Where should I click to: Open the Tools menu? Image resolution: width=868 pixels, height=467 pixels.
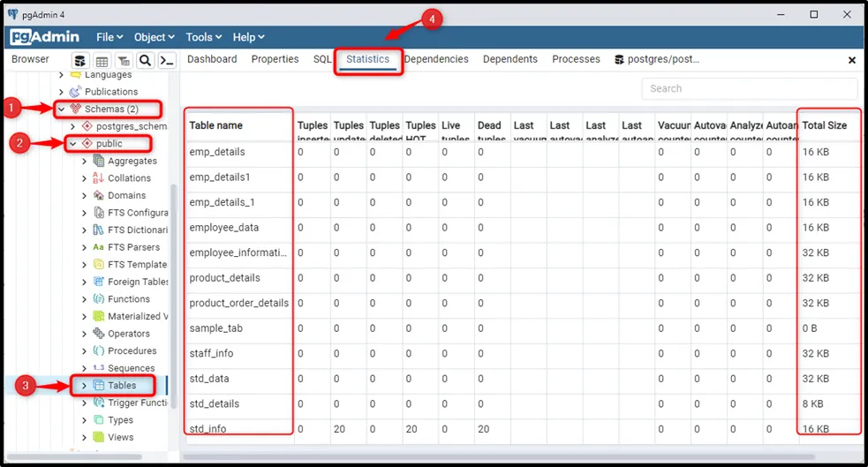click(x=203, y=37)
